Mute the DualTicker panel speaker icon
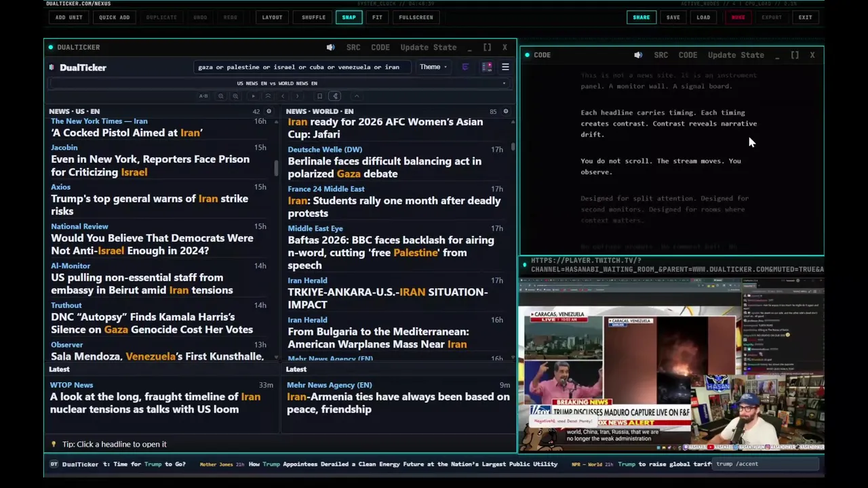This screenshot has height=488, width=868. [330, 47]
